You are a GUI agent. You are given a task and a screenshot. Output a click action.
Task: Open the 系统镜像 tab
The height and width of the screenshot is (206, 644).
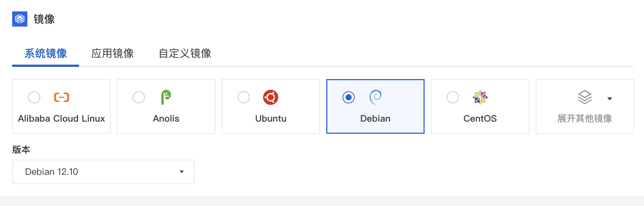(x=46, y=53)
